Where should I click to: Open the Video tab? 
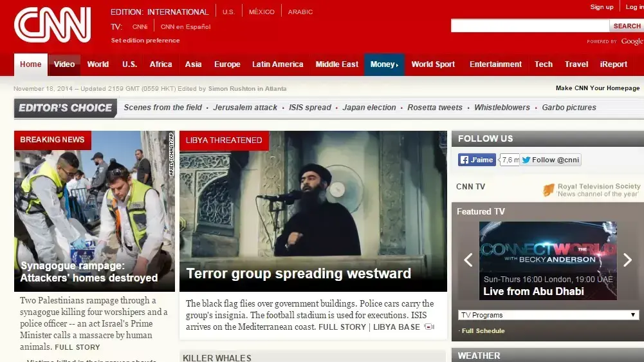point(64,64)
